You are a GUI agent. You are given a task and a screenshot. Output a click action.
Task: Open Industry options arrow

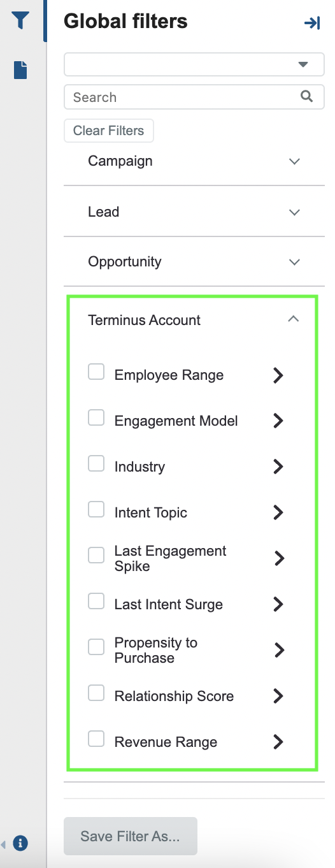point(278,467)
